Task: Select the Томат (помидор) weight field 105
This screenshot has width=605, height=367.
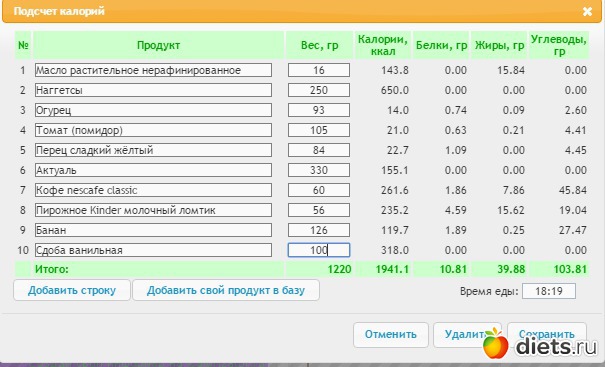Action: (x=319, y=130)
